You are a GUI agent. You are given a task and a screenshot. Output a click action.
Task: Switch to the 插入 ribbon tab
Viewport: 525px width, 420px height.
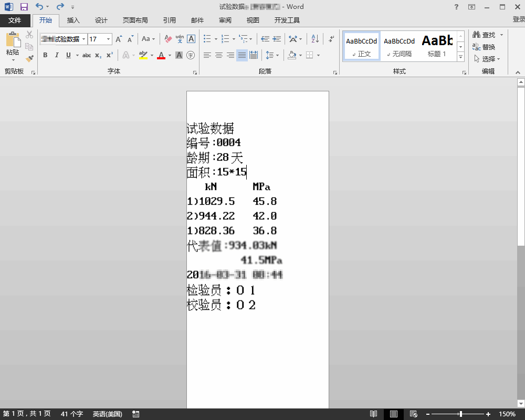(x=73, y=20)
